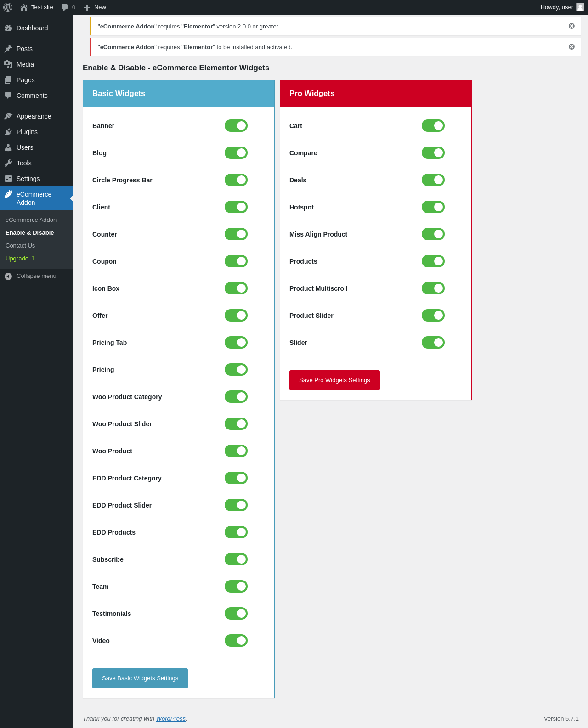Switch off the Pricing Tab widget

(236, 343)
